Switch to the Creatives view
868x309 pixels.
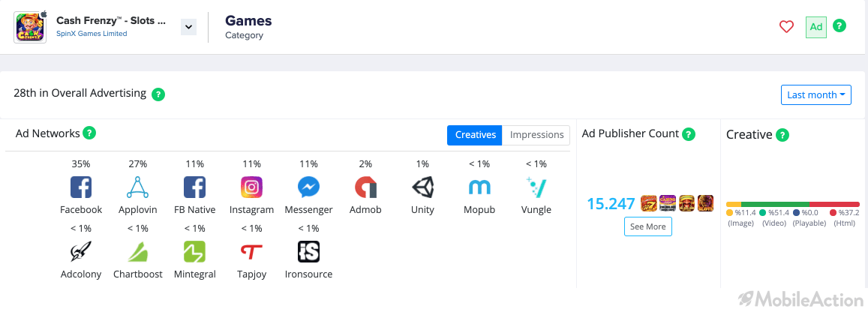474,135
